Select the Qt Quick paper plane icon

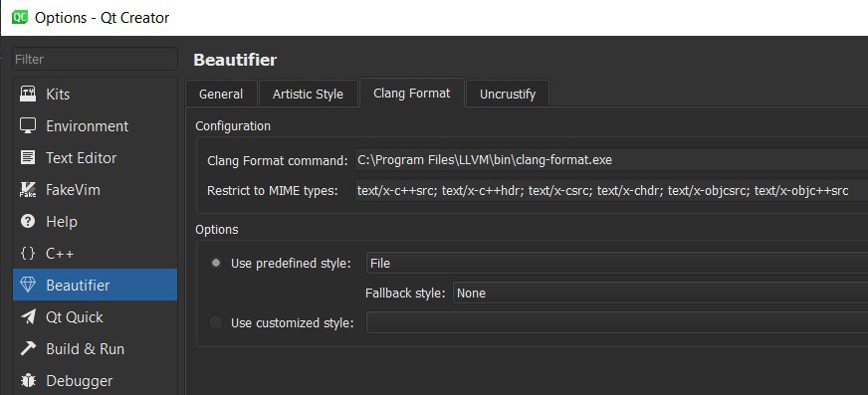click(28, 317)
